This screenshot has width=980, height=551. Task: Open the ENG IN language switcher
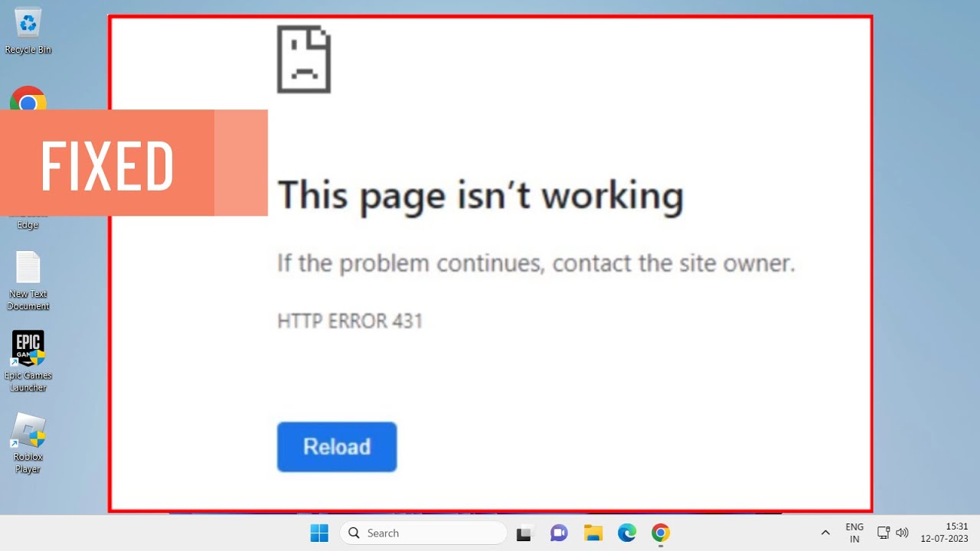coord(854,533)
